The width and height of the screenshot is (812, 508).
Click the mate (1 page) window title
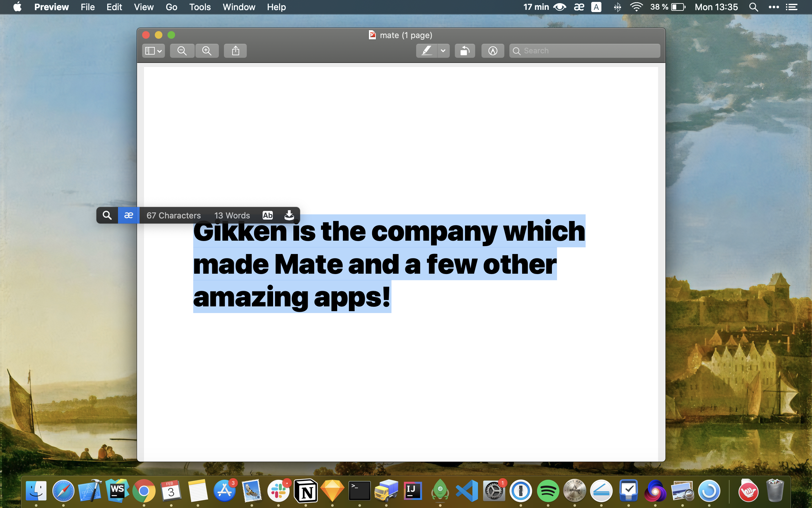click(x=406, y=35)
